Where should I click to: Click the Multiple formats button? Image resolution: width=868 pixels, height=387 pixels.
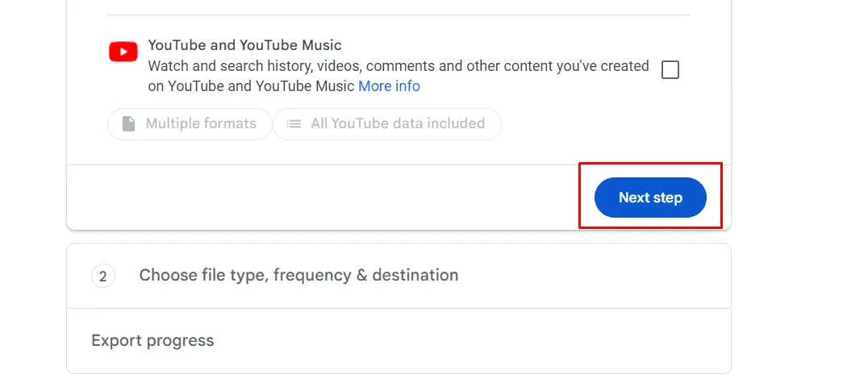[190, 123]
